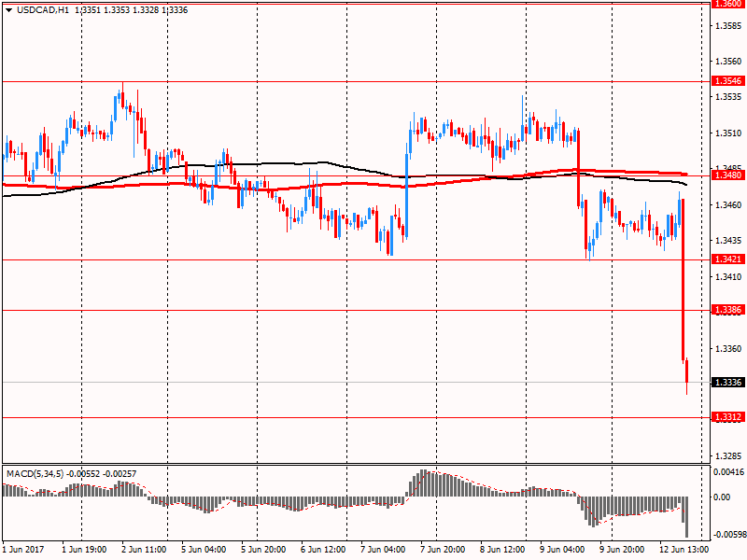Image resolution: width=747 pixels, height=560 pixels.
Task: Select the USDCAD,H1 chart title text
Action: pyautogui.click(x=43, y=10)
